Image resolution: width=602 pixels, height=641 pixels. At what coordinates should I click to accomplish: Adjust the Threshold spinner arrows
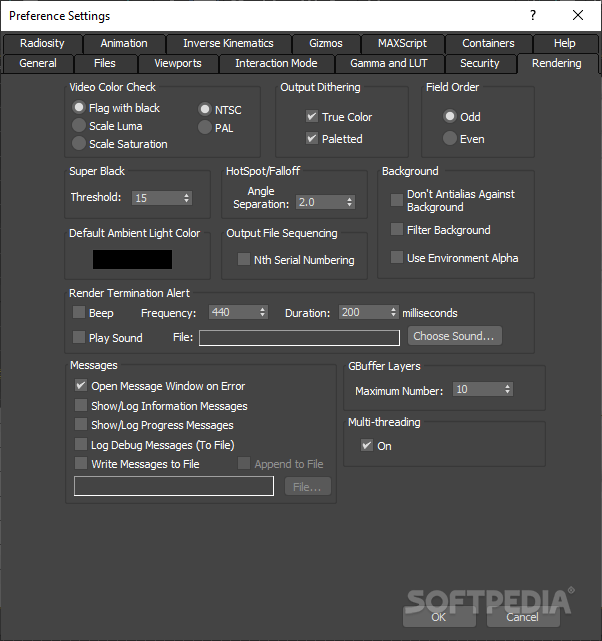click(x=186, y=198)
